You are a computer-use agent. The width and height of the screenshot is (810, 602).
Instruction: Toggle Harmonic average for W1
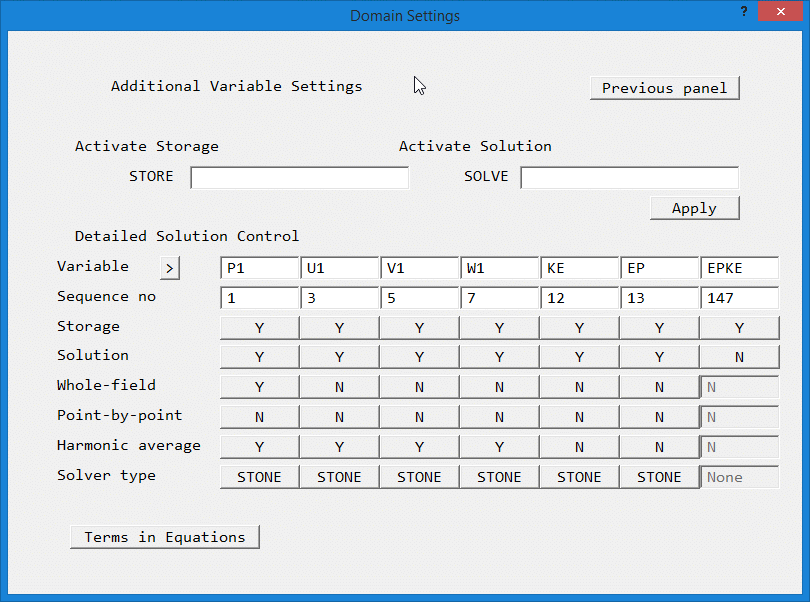(499, 447)
